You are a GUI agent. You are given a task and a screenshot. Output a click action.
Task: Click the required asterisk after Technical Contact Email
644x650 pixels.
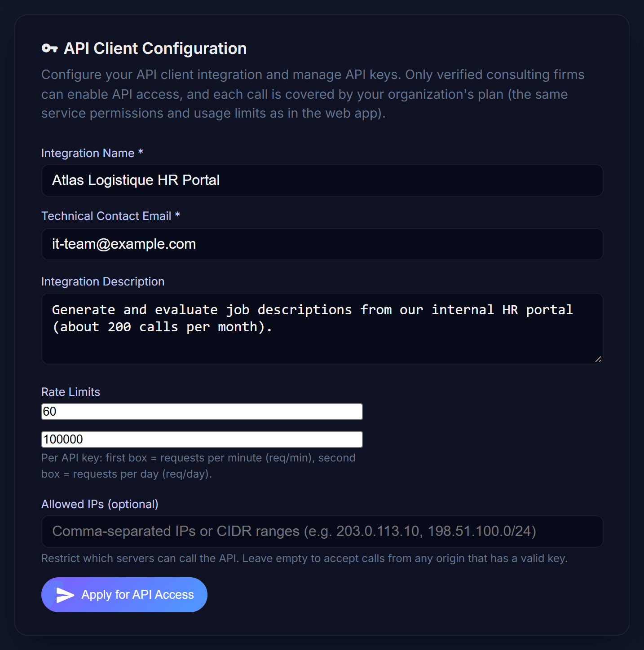[177, 215]
